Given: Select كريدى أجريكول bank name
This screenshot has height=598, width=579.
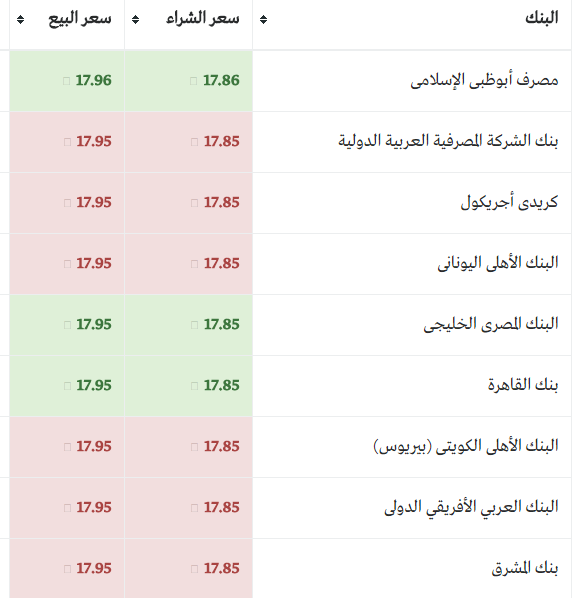Looking at the screenshot, I should point(509,202).
